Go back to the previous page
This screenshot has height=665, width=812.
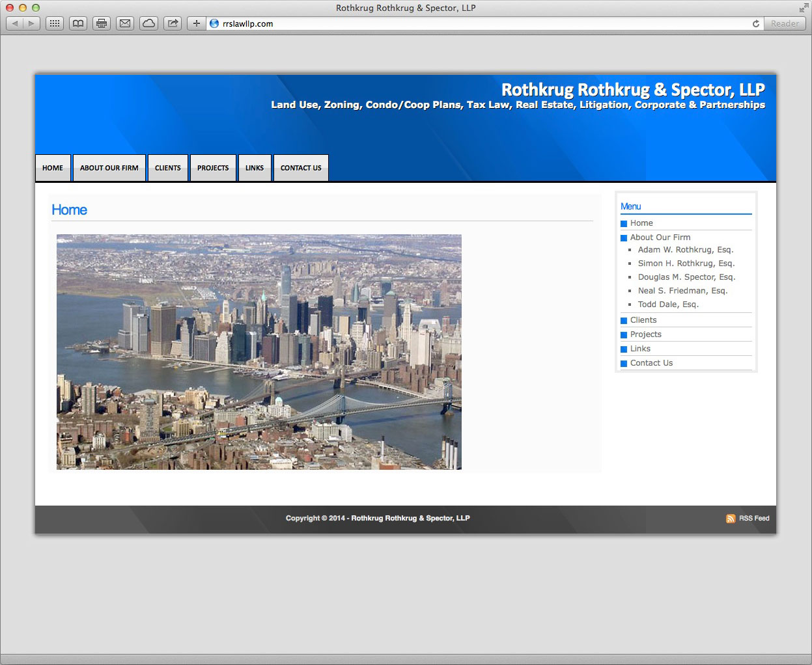15,23
